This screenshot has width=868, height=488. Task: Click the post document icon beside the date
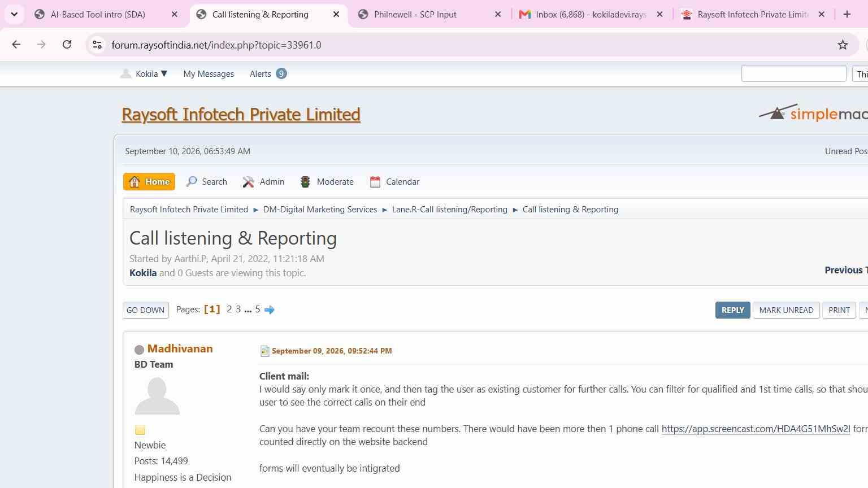[x=264, y=351]
